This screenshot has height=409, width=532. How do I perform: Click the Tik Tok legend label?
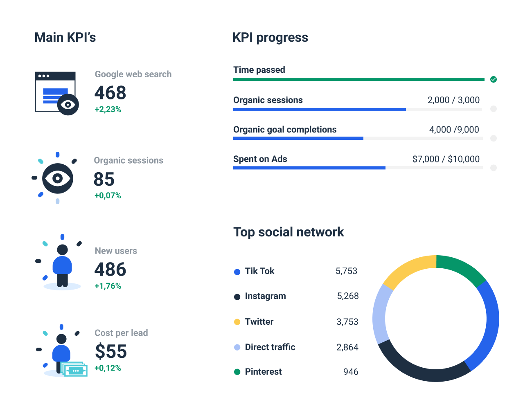tap(259, 271)
